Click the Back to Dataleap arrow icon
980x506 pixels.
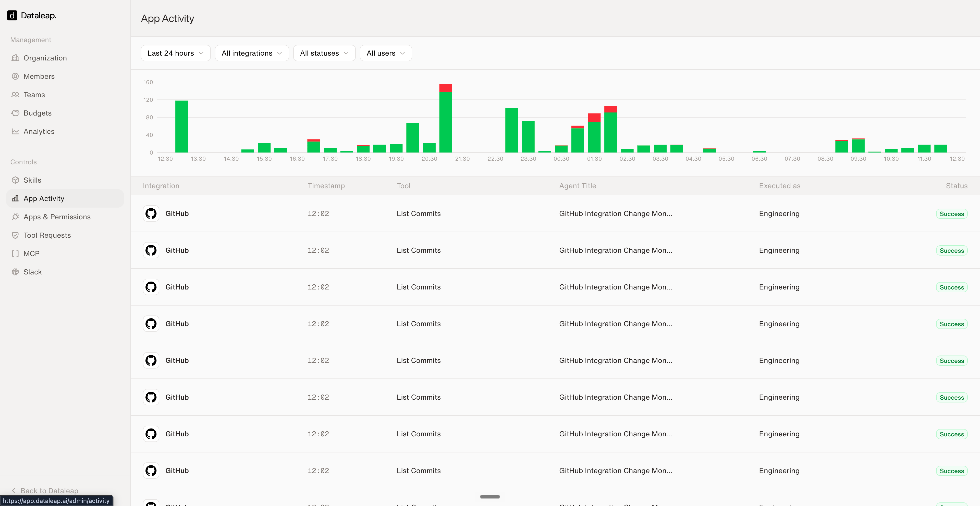click(x=14, y=490)
